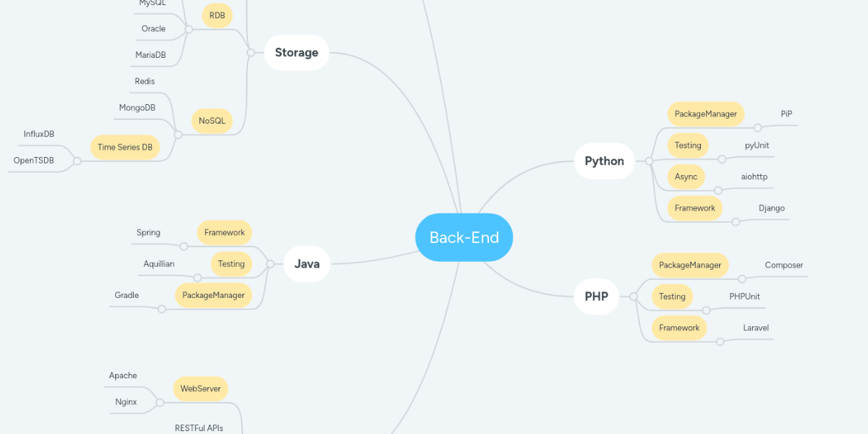The height and width of the screenshot is (434, 868).
Task: Collapse the Java branch via its circle
Action: (270, 264)
